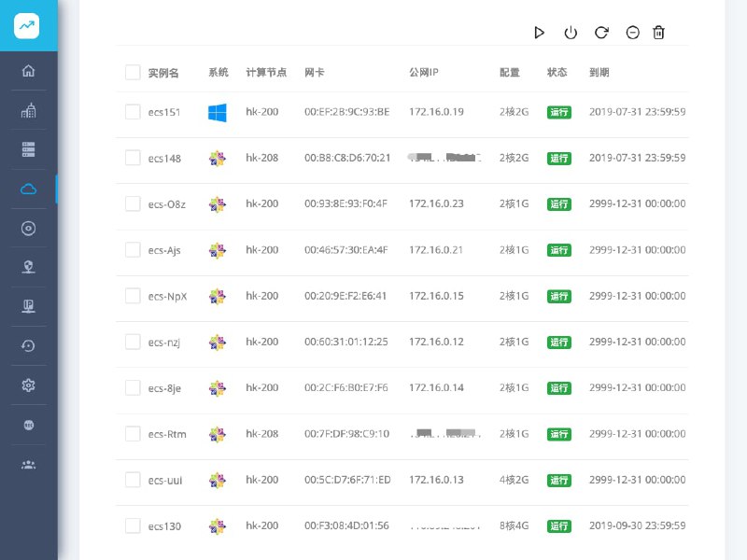Check the select-all checkbox in table header
The width and height of the screenshot is (747, 560).
coord(132,72)
